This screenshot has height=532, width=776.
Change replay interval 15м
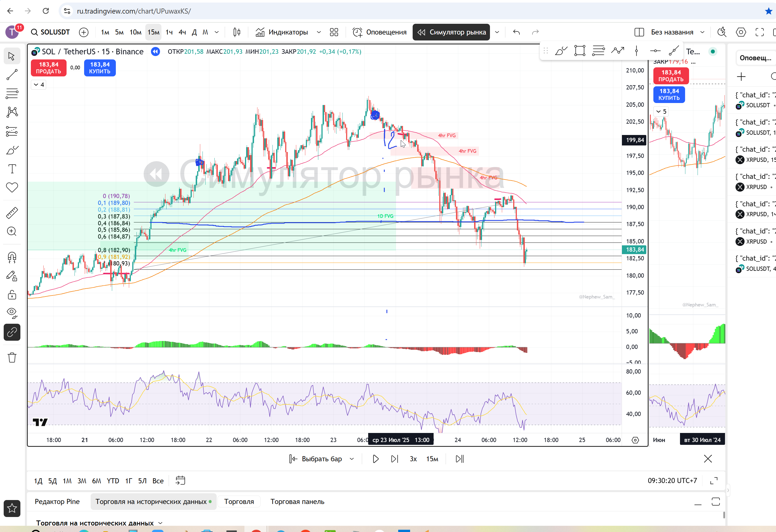[432, 459]
